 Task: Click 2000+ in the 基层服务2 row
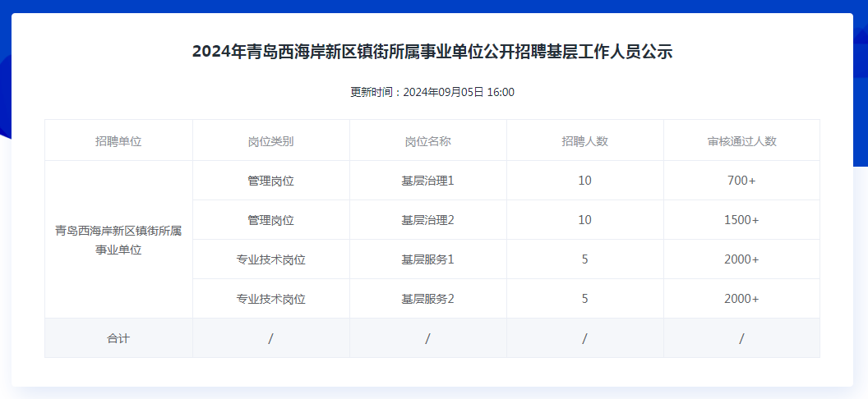(x=741, y=299)
